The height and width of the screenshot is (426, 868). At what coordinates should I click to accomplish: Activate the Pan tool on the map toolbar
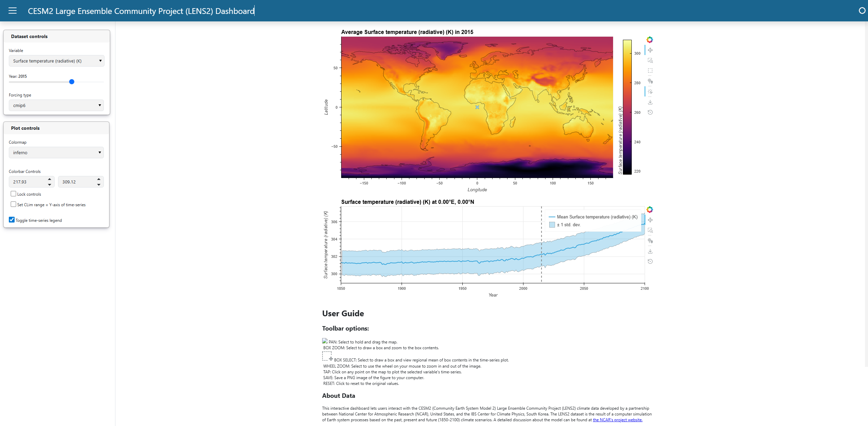[650, 50]
